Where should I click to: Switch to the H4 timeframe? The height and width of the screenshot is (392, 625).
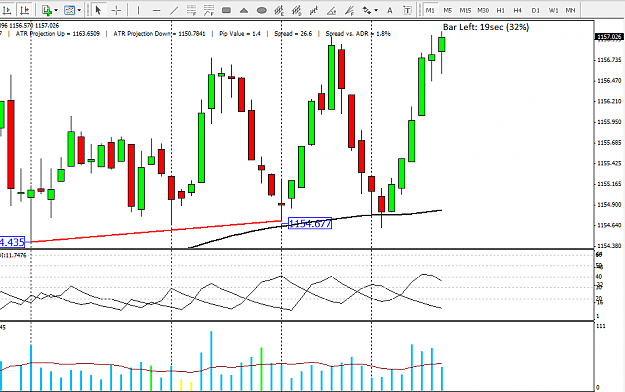pos(517,10)
